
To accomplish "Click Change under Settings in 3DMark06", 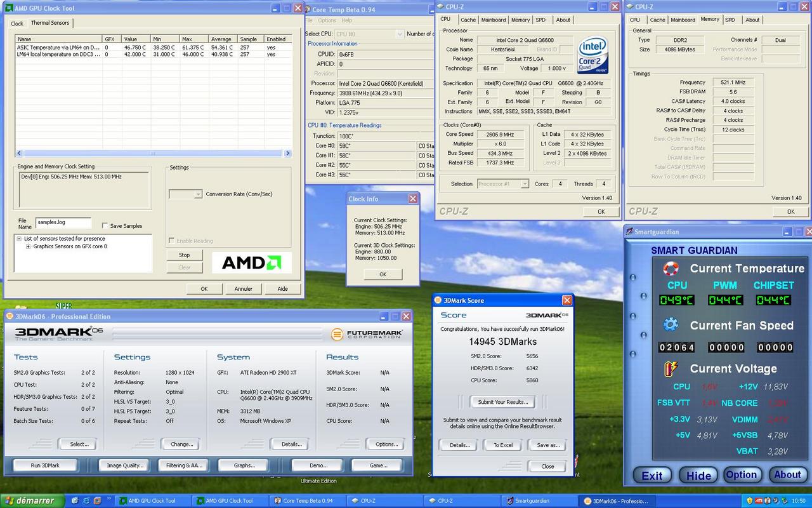I will click(181, 444).
